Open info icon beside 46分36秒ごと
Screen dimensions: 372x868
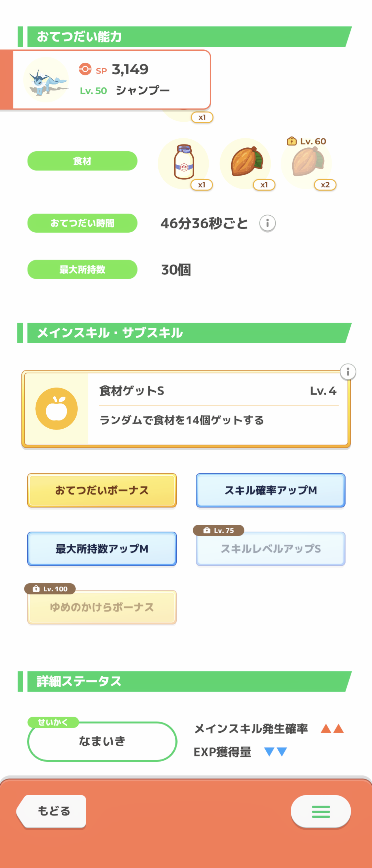point(267,223)
